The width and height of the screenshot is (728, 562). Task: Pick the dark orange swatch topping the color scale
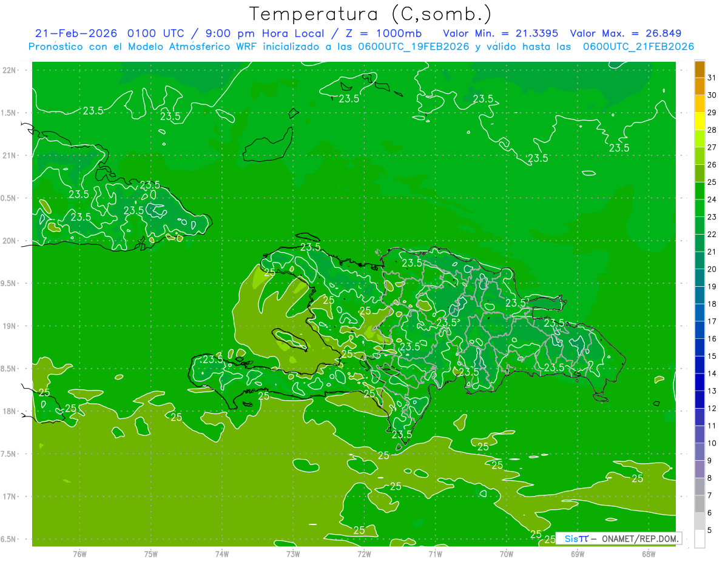[699, 69]
